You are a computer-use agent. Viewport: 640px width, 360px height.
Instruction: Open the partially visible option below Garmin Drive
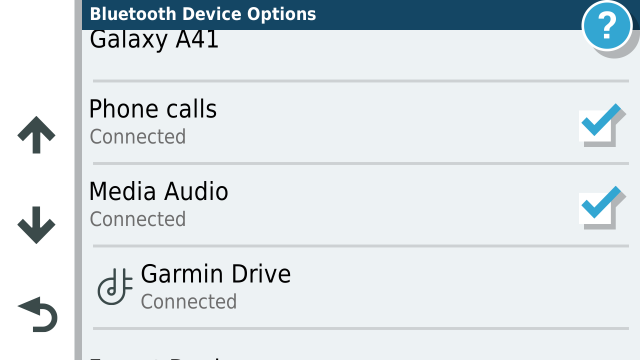point(361,355)
